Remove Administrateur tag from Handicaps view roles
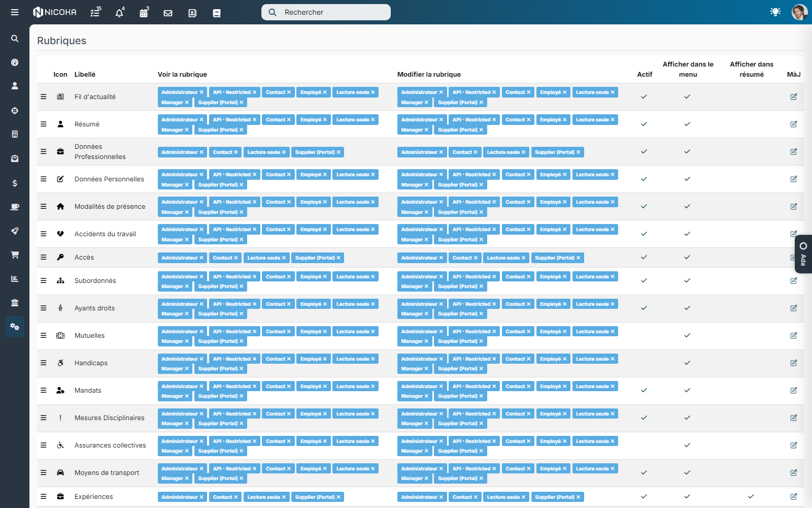Viewport: 812px width, 508px height. click(201, 359)
